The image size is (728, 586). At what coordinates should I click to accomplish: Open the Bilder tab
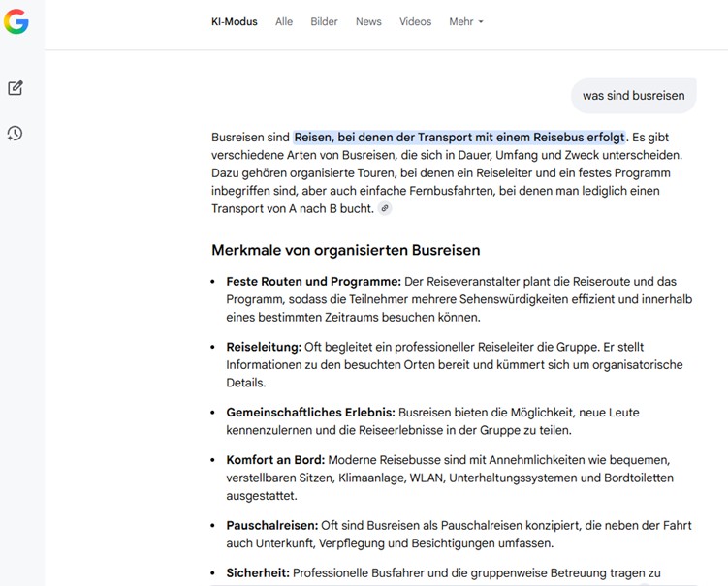(x=324, y=21)
